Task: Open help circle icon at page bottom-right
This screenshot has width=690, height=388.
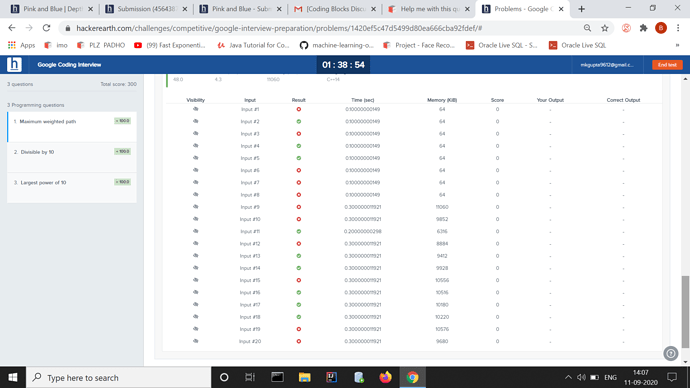Action: point(671,353)
